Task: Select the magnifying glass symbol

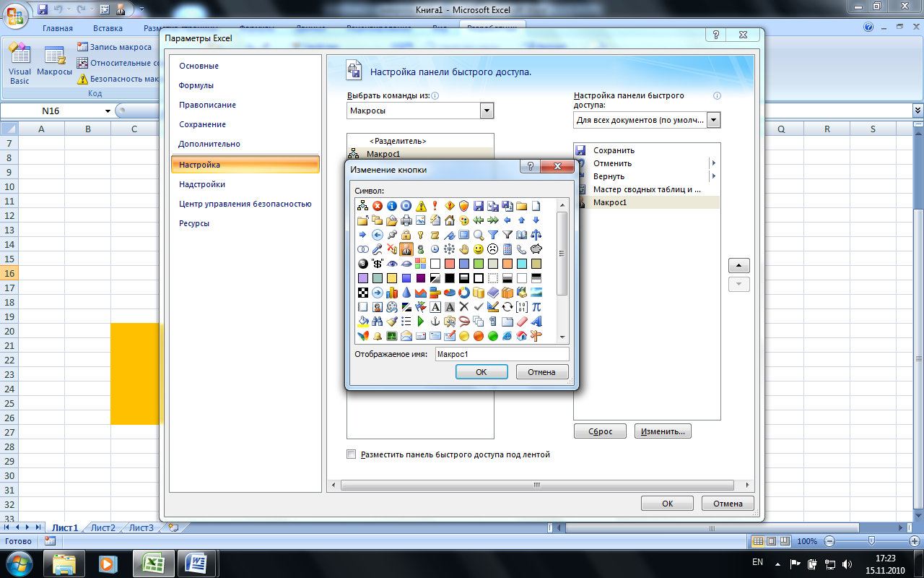Action: point(478,235)
